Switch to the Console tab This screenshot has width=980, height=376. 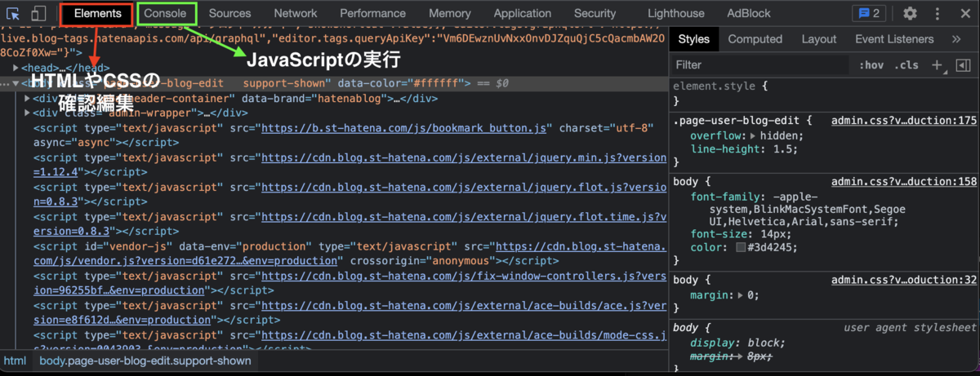tap(166, 13)
